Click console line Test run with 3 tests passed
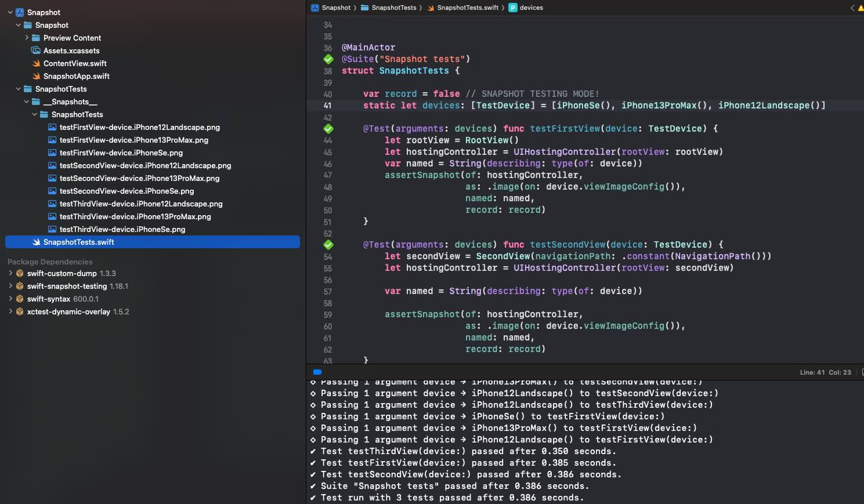 coord(447,498)
